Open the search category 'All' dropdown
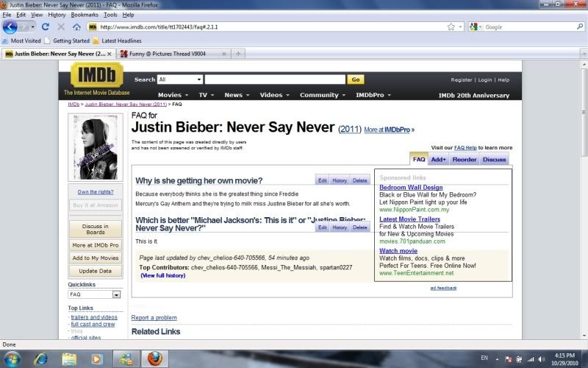The width and height of the screenshot is (588, 368). (179, 79)
